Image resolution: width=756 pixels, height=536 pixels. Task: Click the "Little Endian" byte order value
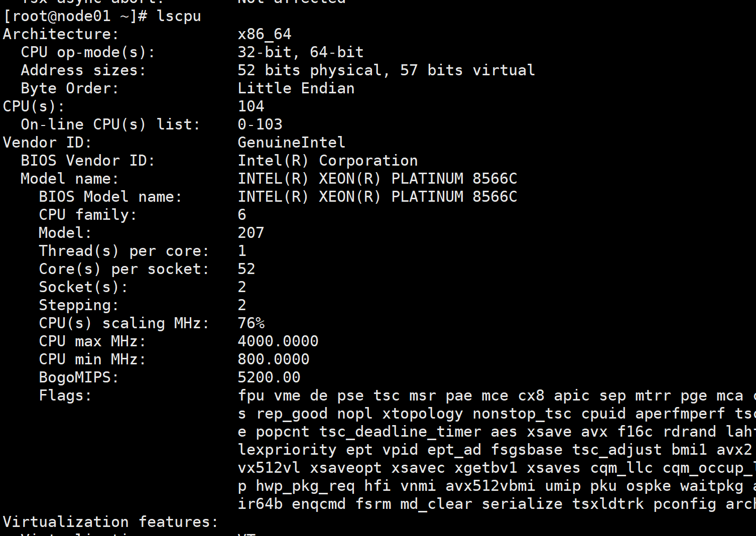[x=296, y=88]
